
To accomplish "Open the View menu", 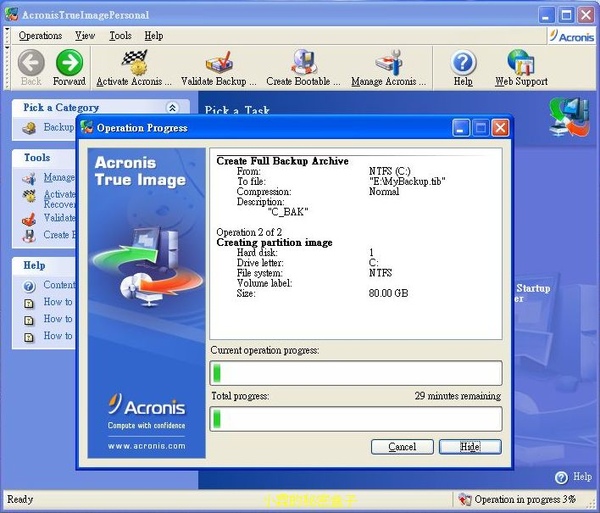I will click(x=85, y=36).
